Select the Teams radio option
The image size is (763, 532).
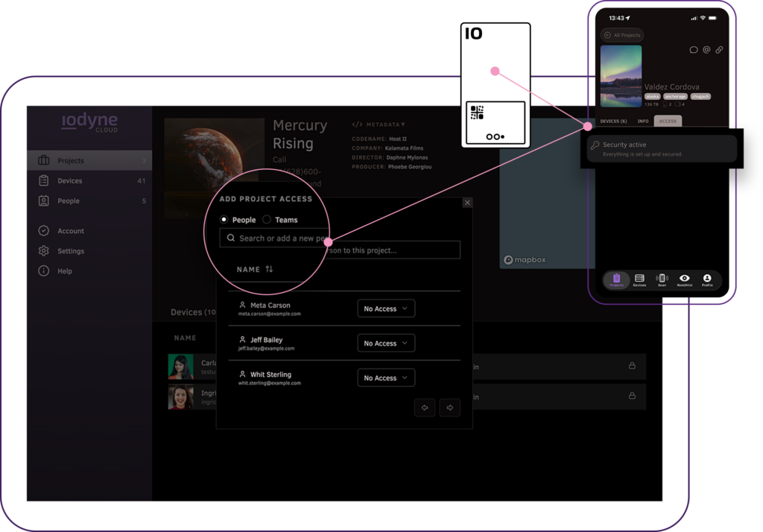tap(267, 220)
